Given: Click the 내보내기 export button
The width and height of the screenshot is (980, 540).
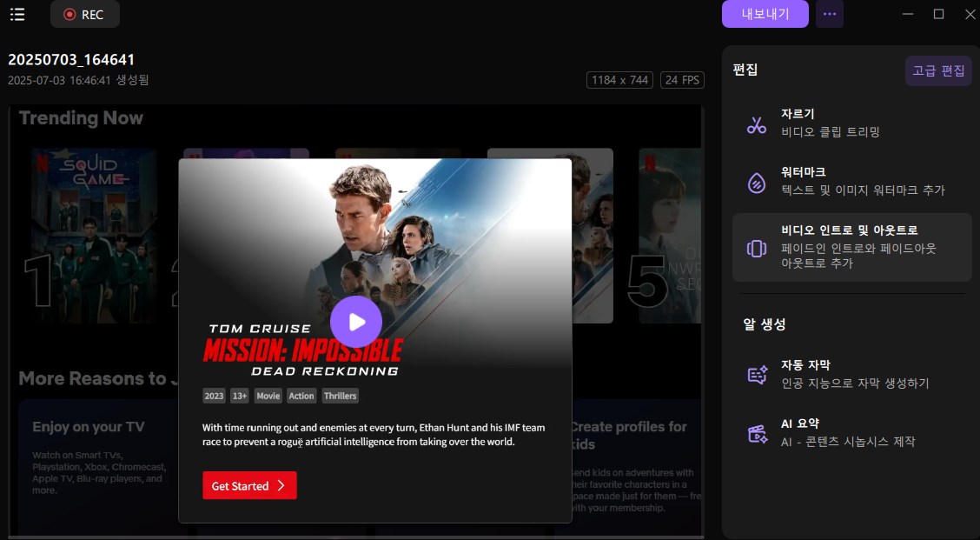Looking at the screenshot, I should point(765,14).
